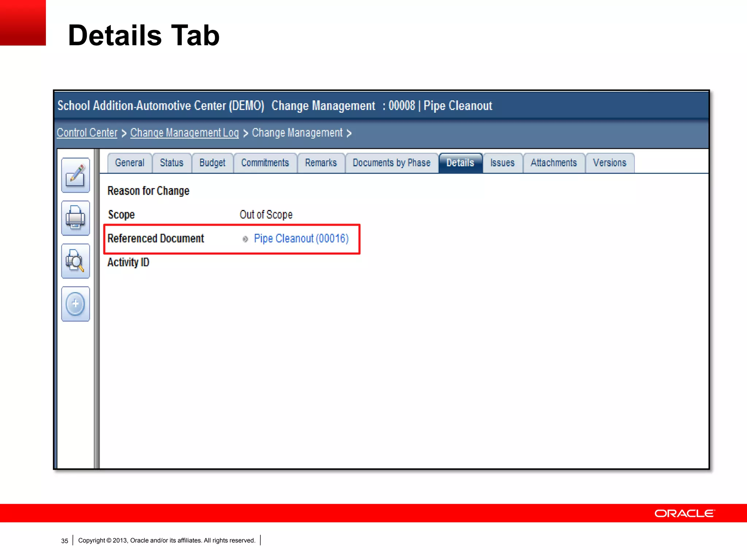Open the Remarks tab
747x560 pixels.
[x=321, y=163]
